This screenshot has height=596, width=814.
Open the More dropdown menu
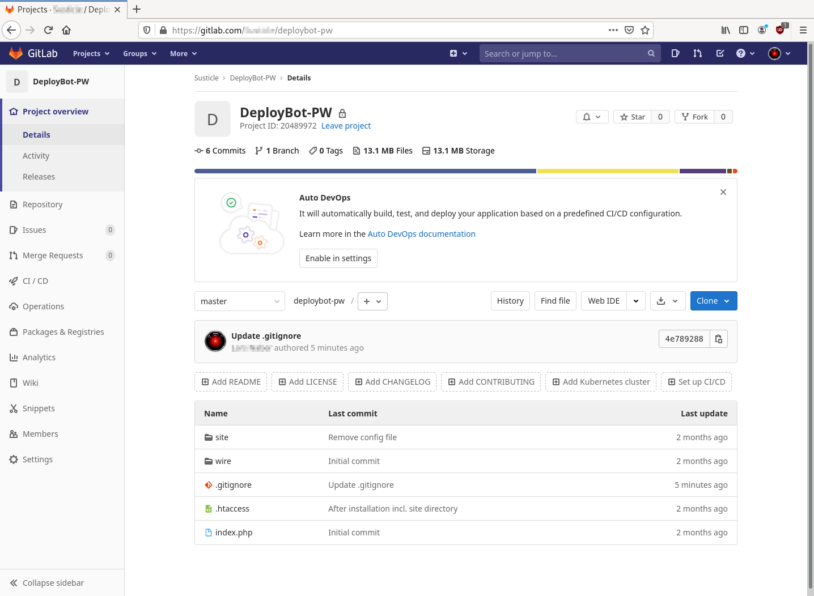pyautogui.click(x=183, y=53)
